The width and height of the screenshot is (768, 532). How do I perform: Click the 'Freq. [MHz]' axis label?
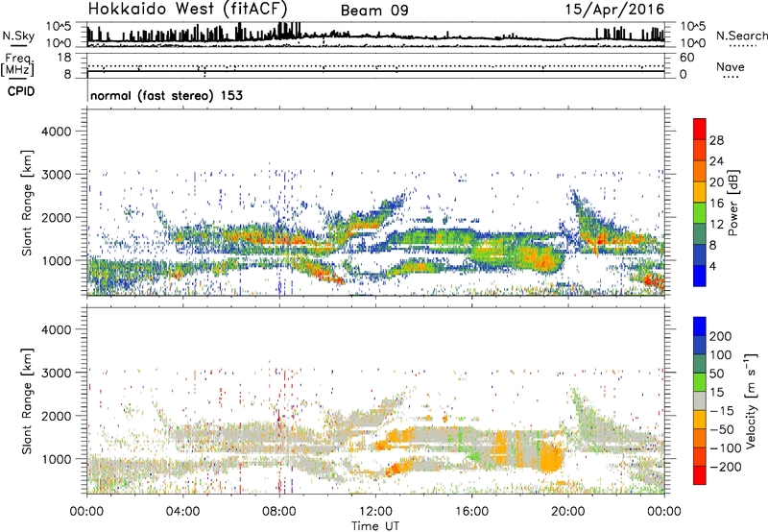(17, 64)
